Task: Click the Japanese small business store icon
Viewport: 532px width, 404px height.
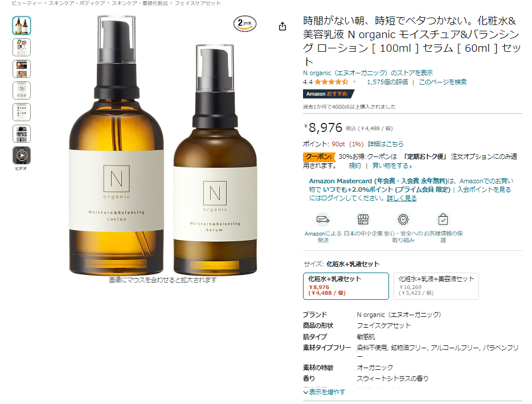Action: coord(363,219)
